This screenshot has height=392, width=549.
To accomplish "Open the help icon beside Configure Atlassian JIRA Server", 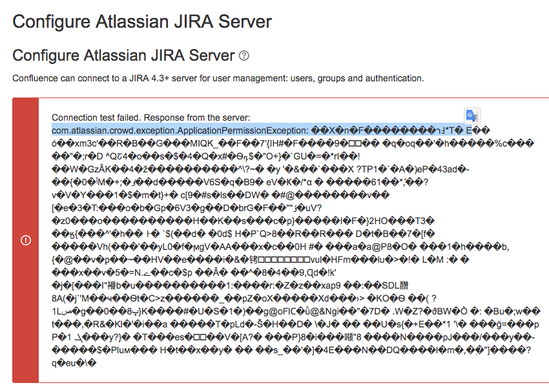I will click(x=244, y=56).
